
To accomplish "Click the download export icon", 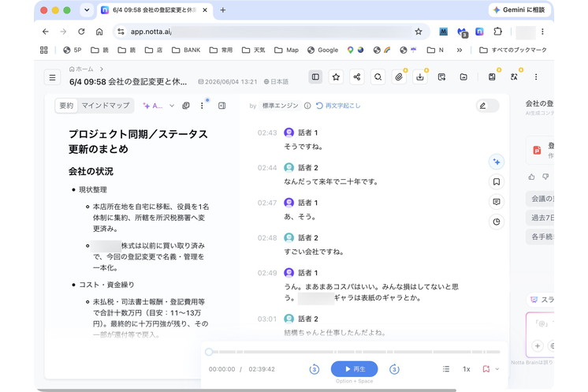I will pos(420,77).
